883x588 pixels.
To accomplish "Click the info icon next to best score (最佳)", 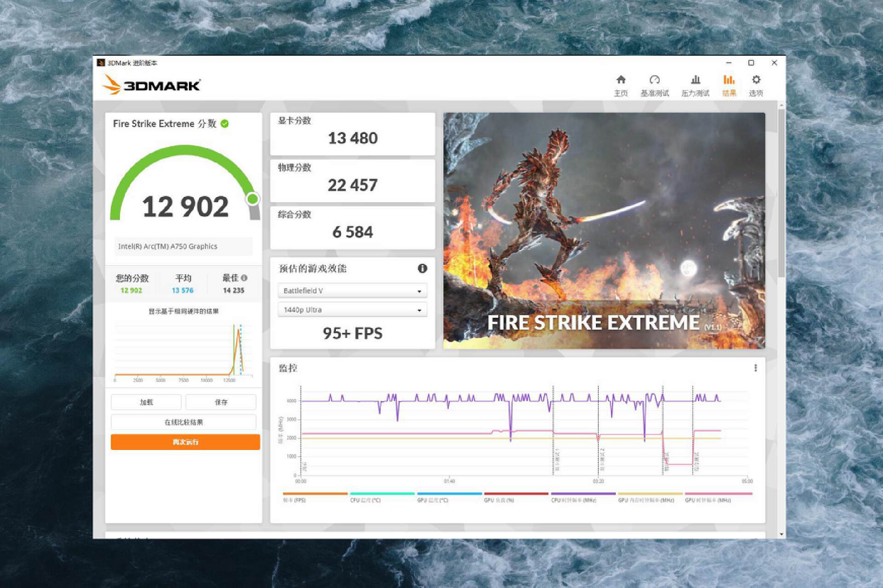I will pyautogui.click(x=244, y=278).
